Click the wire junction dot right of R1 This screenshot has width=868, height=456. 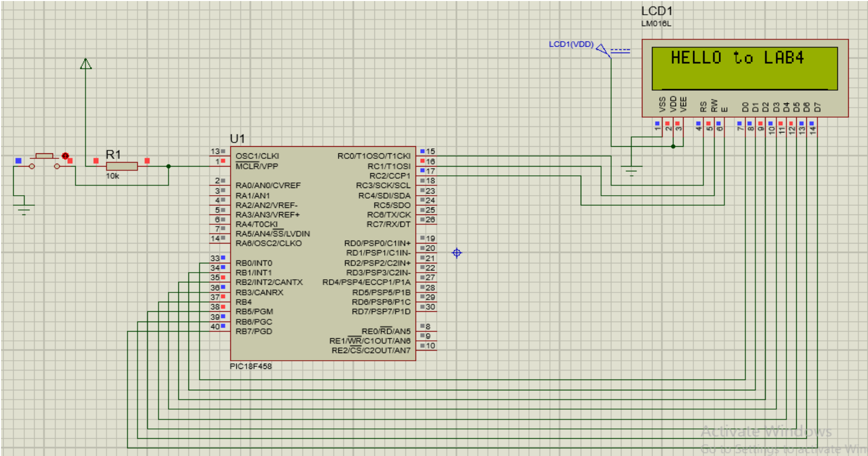tap(169, 166)
